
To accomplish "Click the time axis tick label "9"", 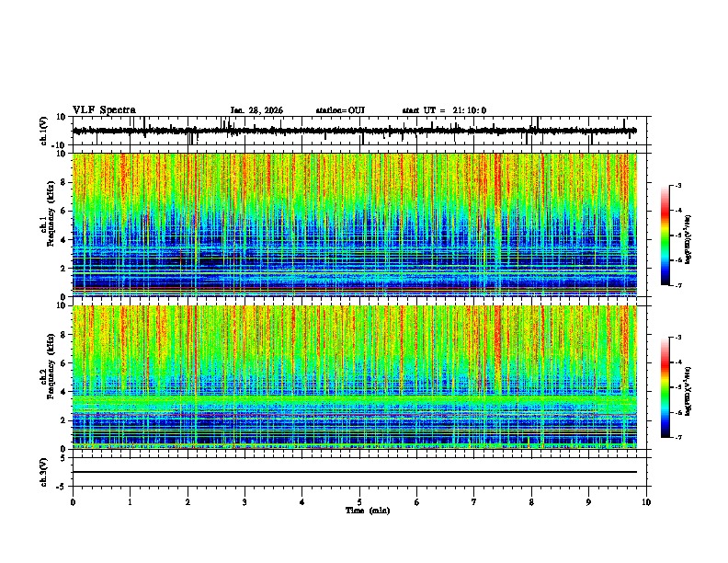I will 588,502.
